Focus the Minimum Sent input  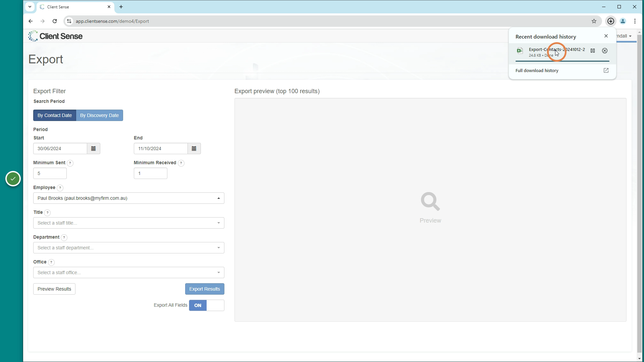[50, 173]
